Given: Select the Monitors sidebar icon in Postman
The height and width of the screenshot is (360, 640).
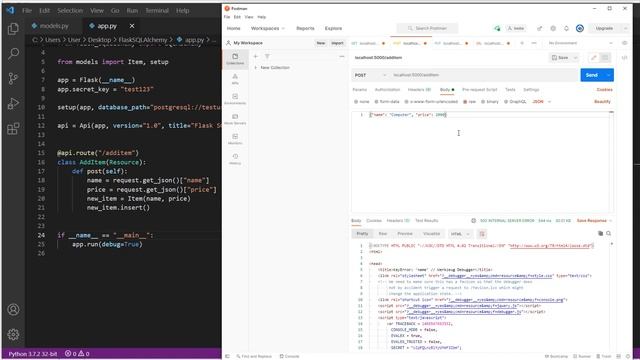Looking at the screenshot, I should tap(235, 139).
